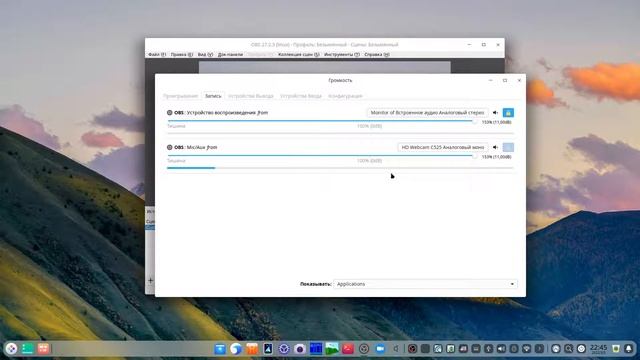Click OBS icon beside Mic/Aux stream
640x360 pixels.
[x=170, y=147]
